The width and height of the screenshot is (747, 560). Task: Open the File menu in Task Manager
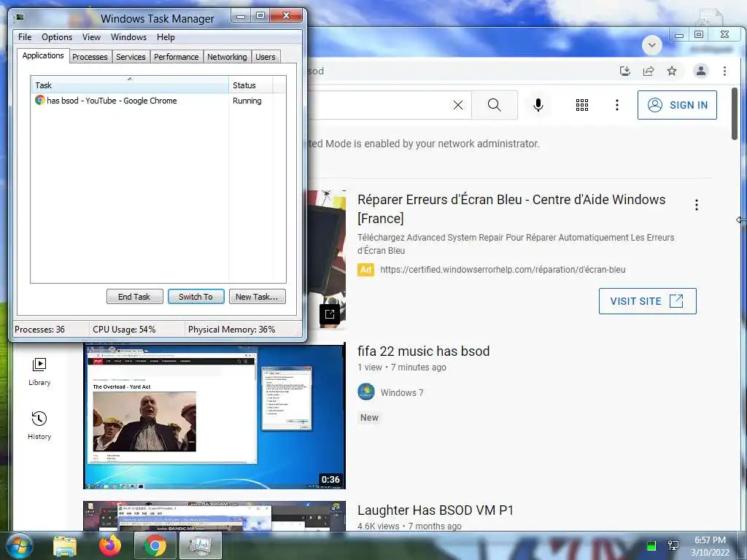[25, 37]
